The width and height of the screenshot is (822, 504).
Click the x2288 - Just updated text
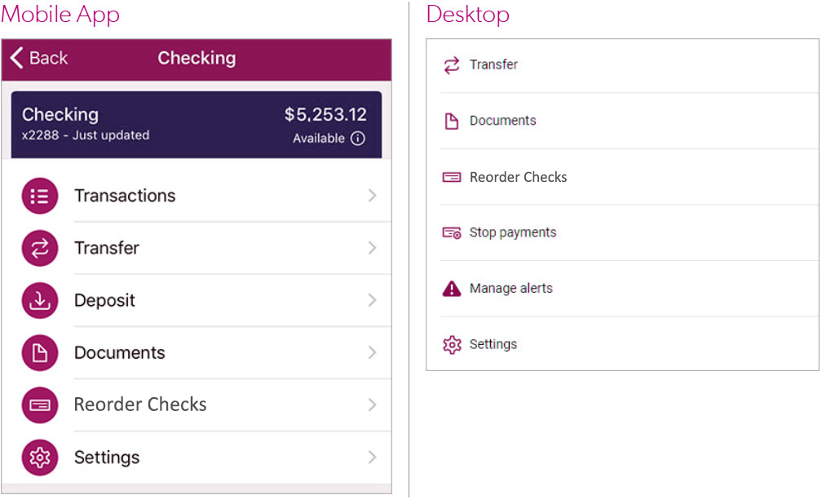(x=86, y=135)
